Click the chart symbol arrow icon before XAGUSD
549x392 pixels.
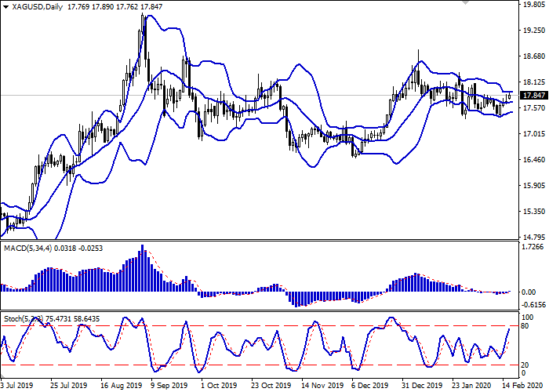[x=5, y=7]
